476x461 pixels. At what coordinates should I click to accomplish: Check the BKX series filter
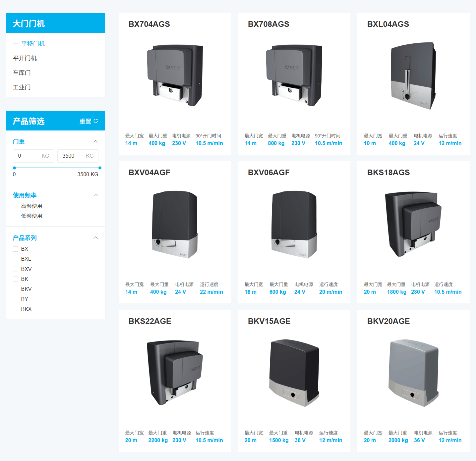pyautogui.click(x=16, y=309)
